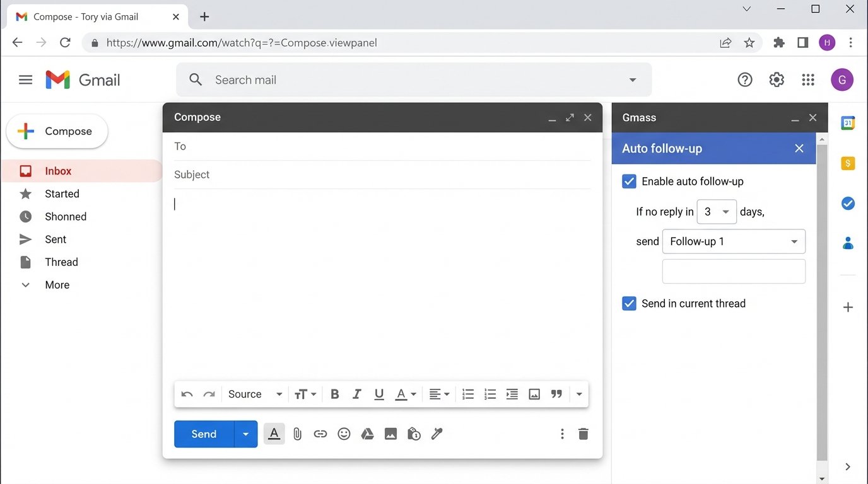Toggle bold formatting
Viewport: 868px width, 484px height.
pos(334,393)
